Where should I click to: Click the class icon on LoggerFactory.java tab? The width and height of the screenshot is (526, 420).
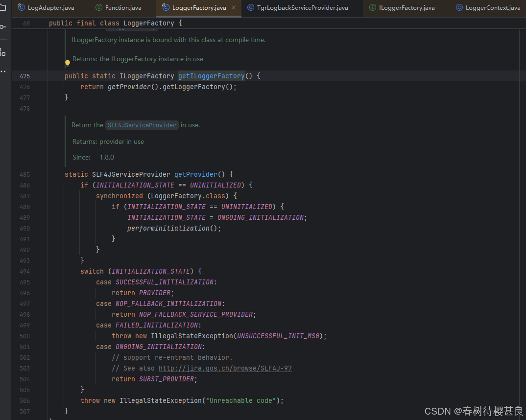(166, 7)
